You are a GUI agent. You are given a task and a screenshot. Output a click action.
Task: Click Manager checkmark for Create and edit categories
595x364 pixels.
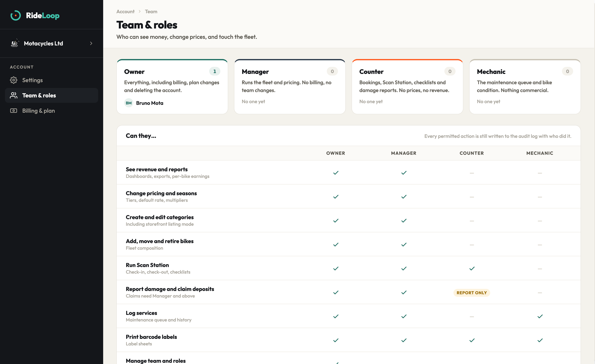pos(404,221)
